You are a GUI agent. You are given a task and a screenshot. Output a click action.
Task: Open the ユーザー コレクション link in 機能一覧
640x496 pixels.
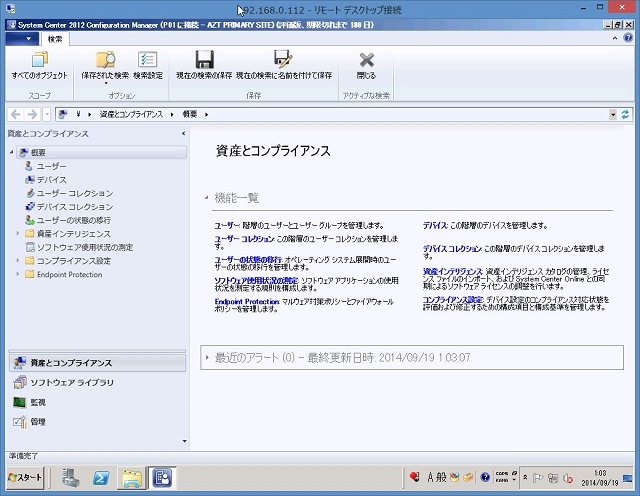click(244, 239)
